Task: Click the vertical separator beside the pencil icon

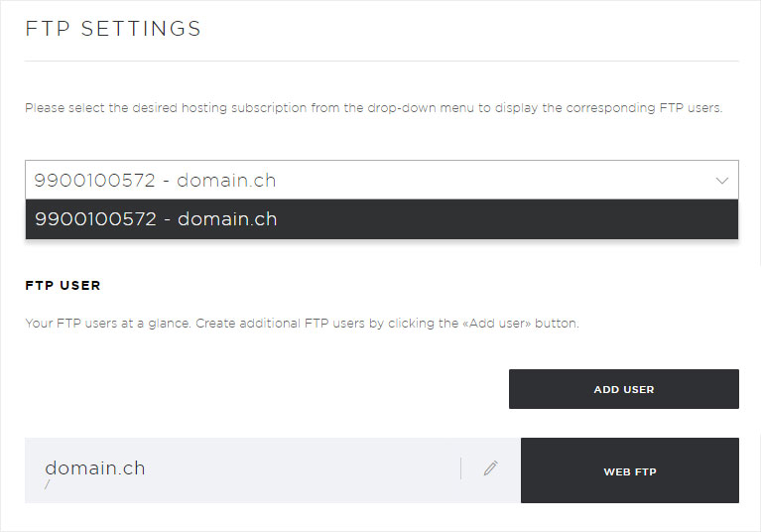Action: tap(460, 468)
